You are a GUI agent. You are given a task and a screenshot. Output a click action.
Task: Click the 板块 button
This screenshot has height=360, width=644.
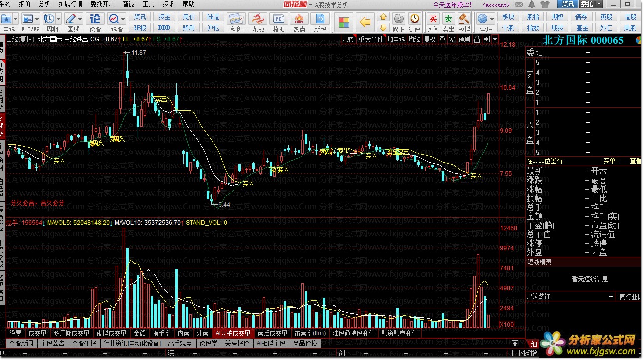pos(508,17)
